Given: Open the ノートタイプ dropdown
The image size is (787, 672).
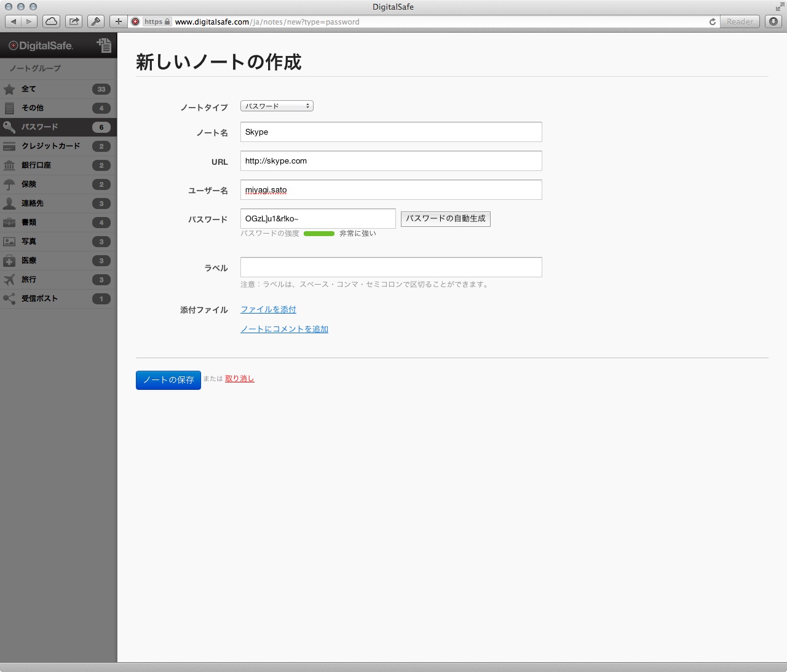Looking at the screenshot, I should pos(277,106).
